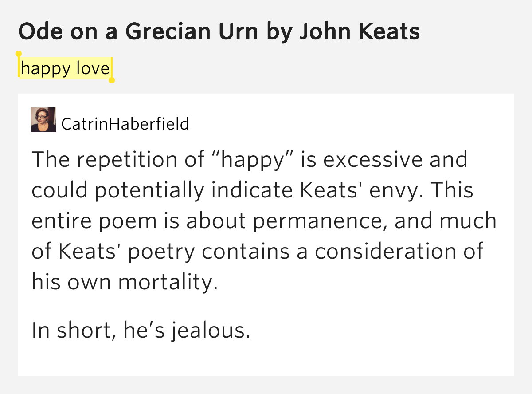Select the highlighted 'happy love' lyric

tap(65, 68)
